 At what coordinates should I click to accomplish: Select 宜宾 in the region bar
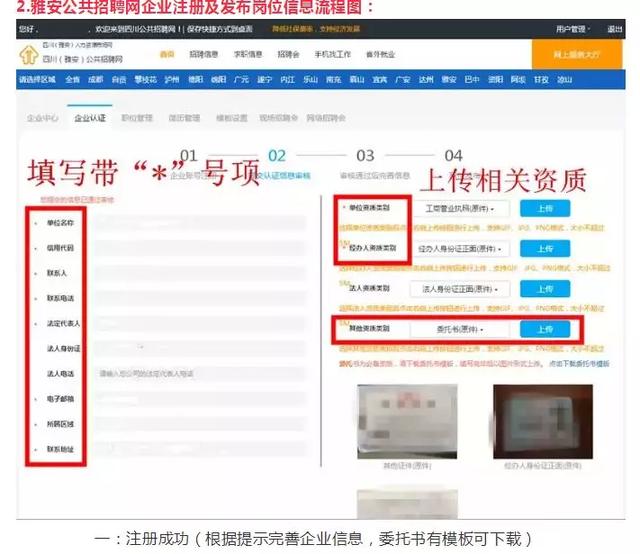pyautogui.click(x=380, y=80)
